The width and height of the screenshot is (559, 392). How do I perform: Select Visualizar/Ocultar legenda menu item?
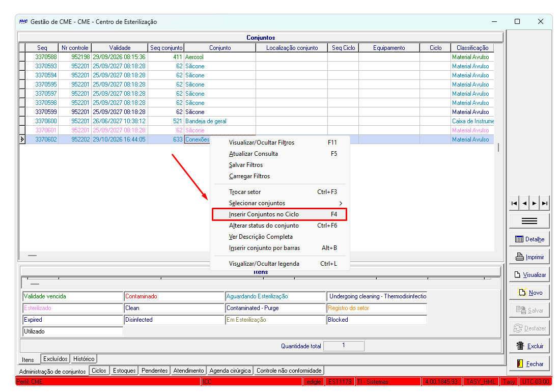280,264
